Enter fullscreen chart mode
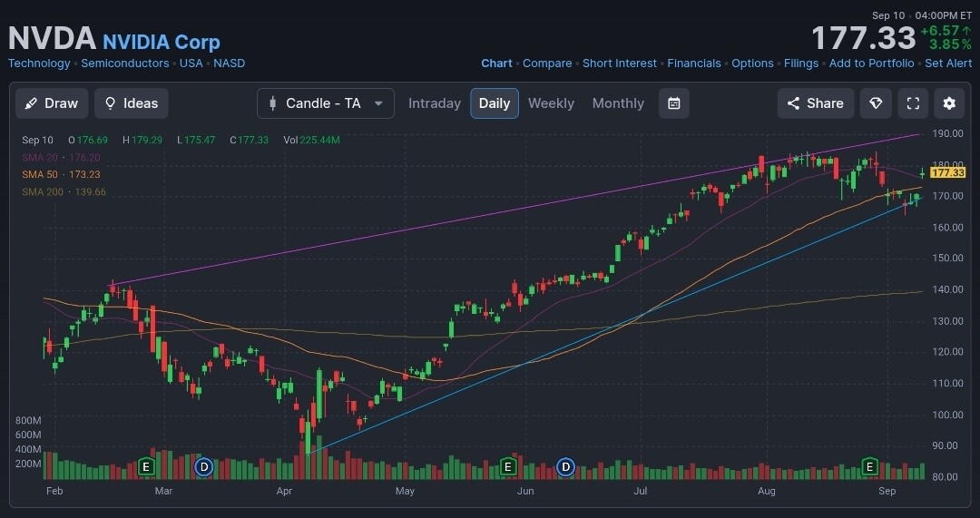 pos(913,103)
